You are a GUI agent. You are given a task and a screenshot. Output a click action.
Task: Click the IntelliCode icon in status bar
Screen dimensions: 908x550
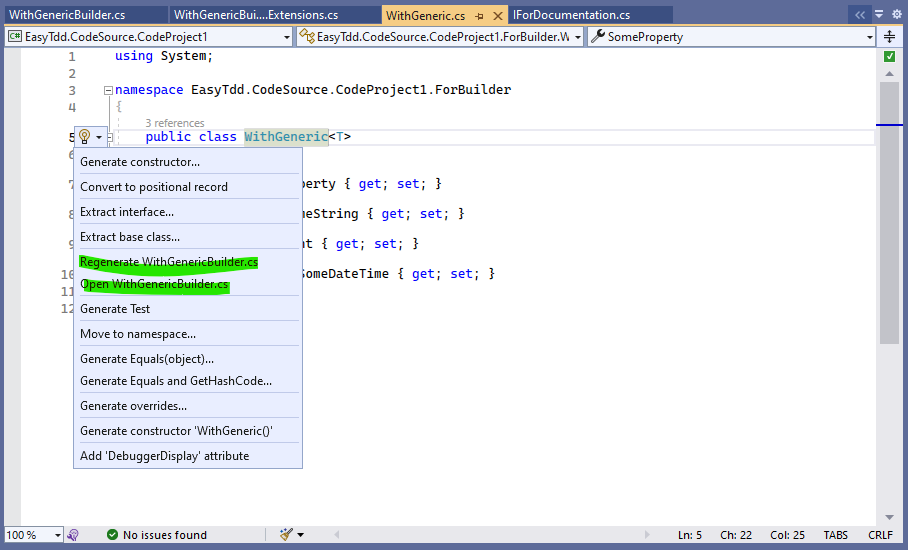pyautogui.click(x=73, y=534)
